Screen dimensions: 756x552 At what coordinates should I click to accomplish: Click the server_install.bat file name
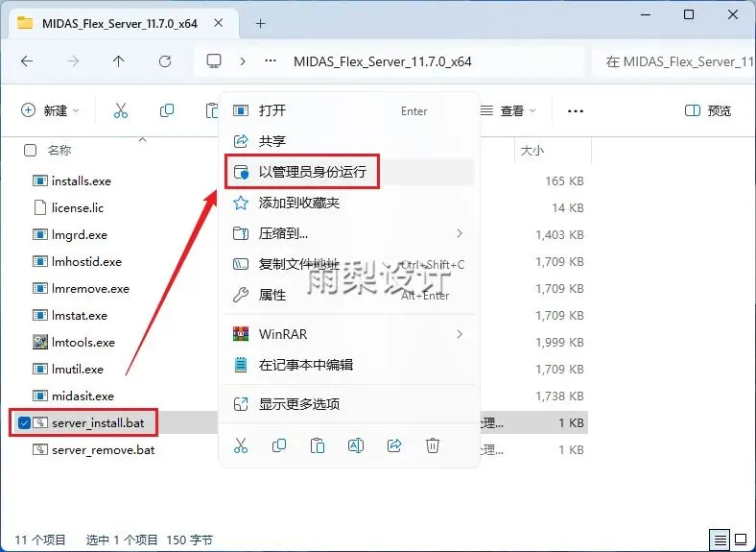pos(98,423)
